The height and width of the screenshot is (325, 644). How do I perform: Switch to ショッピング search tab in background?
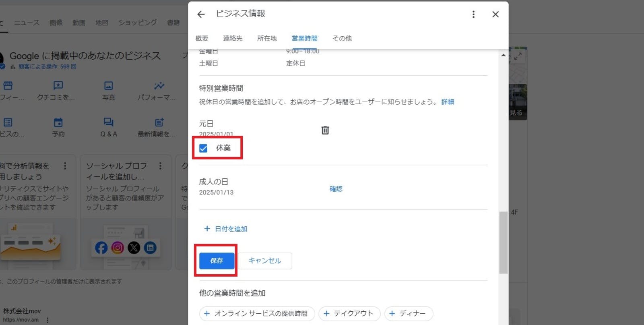[x=138, y=23]
